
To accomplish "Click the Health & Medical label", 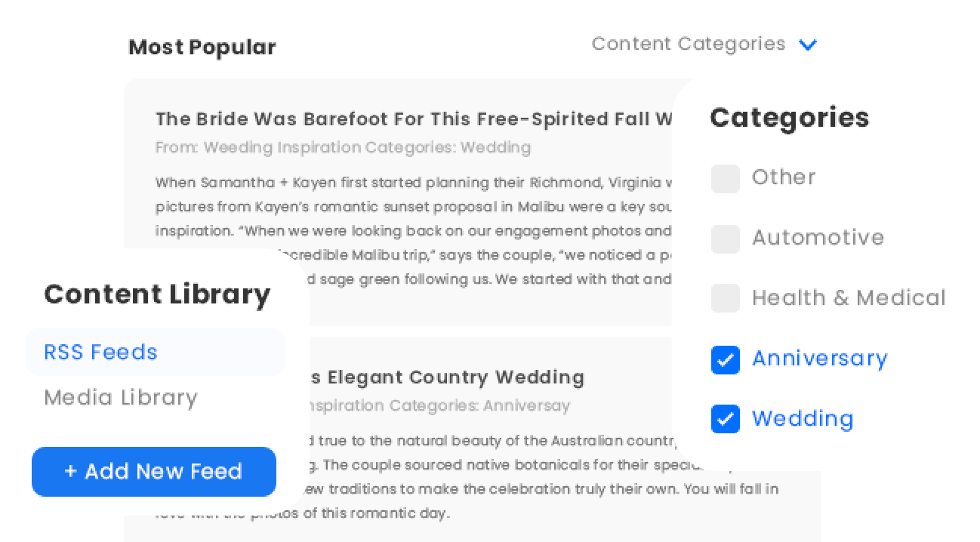I will (849, 298).
